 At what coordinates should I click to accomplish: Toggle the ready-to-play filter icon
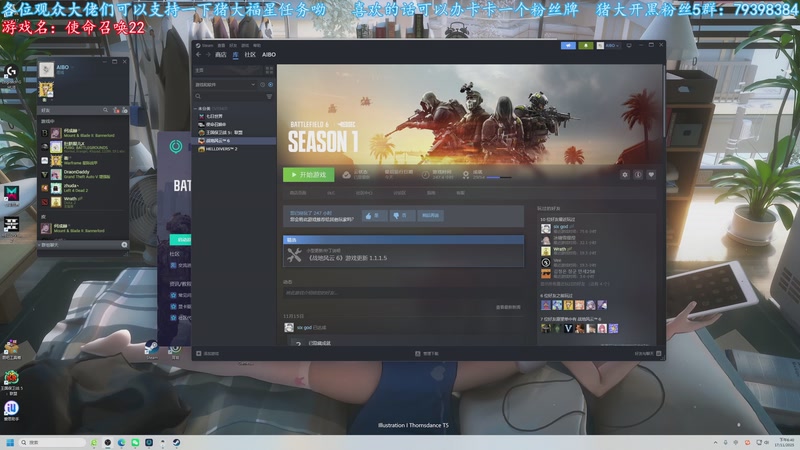coord(270,85)
